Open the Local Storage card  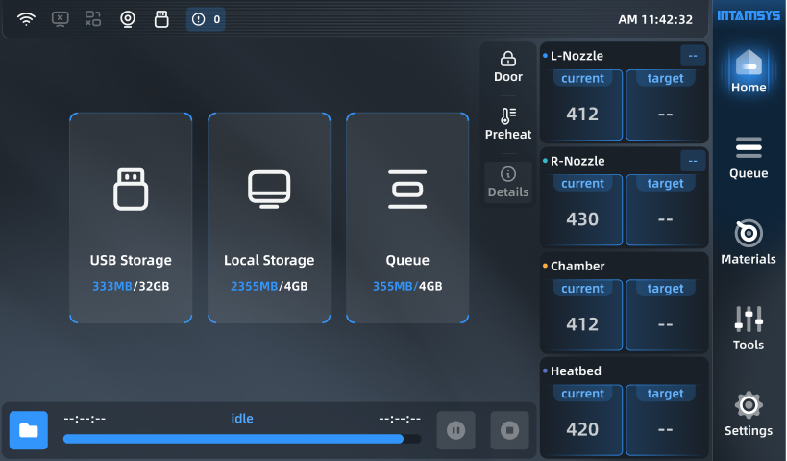point(269,218)
